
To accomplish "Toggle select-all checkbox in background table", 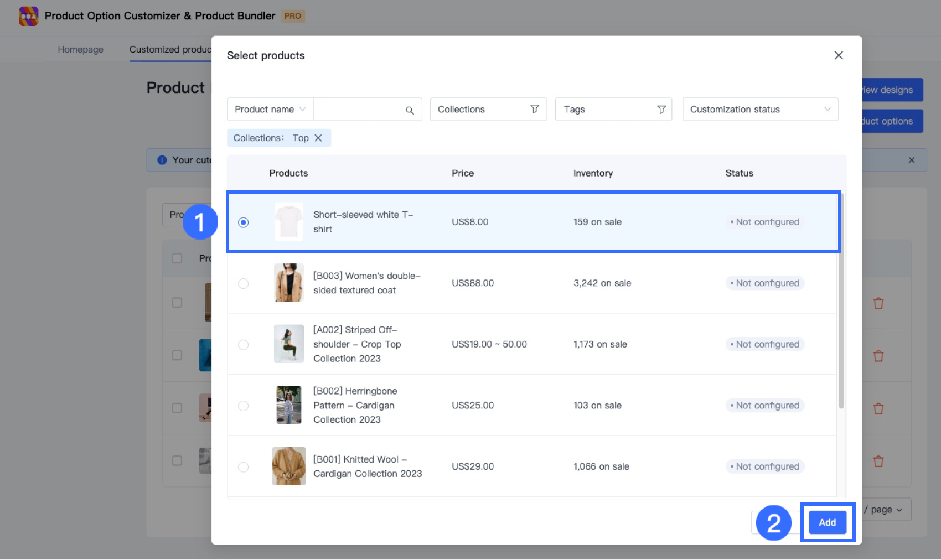I will coord(177,258).
